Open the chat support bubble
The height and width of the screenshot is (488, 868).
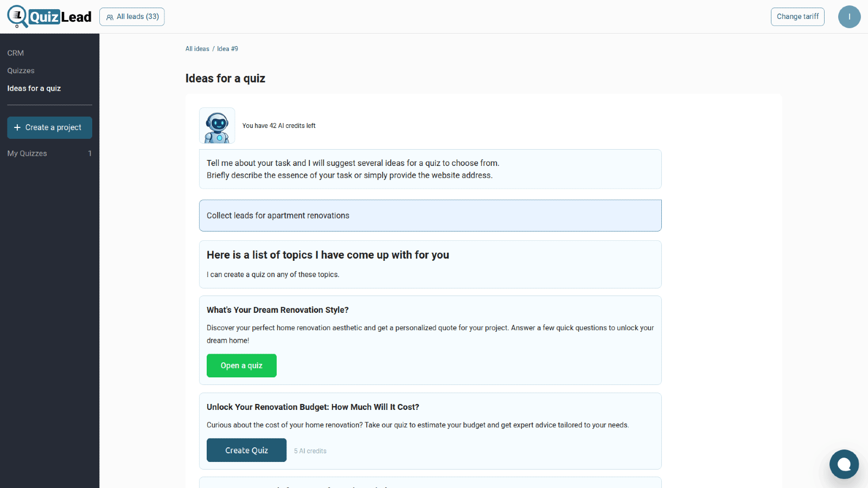tap(844, 464)
